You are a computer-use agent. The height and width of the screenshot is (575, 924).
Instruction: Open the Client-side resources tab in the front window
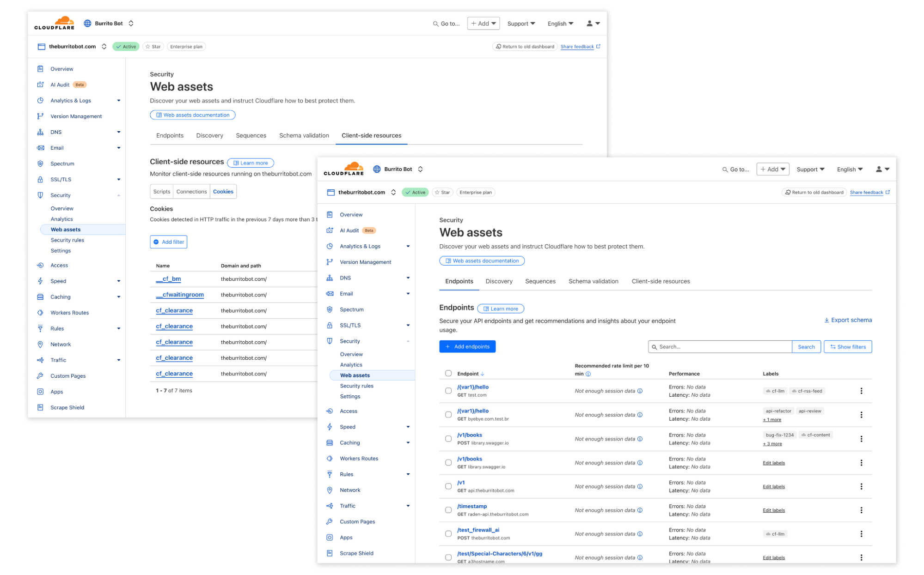(661, 281)
